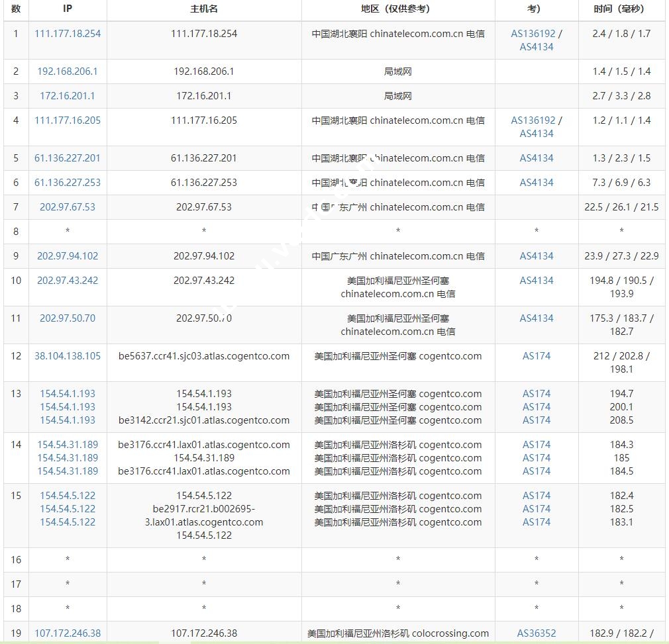Open the 107.172.246.38 IP link
Image resolution: width=669 pixels, height=644 pixels.
68,633
